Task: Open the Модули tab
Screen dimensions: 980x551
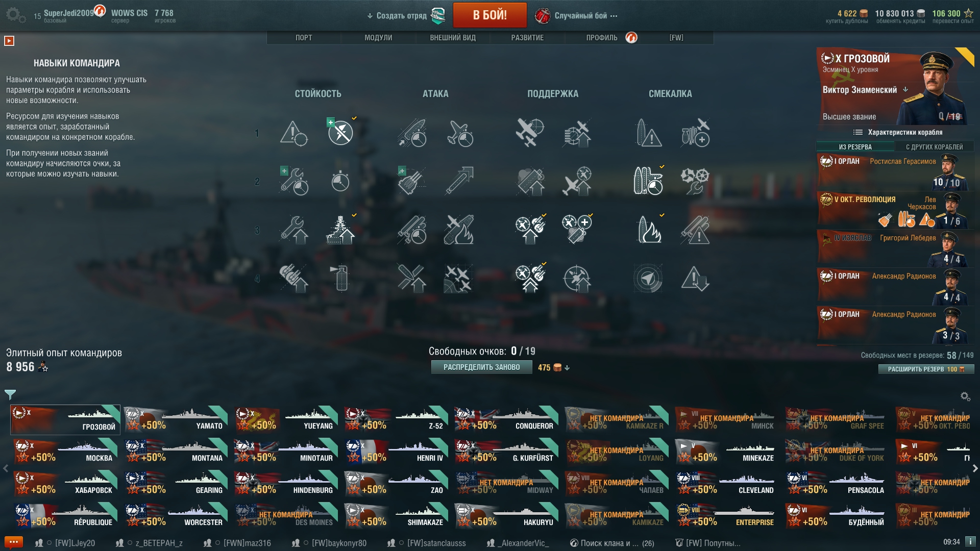Action: click(378, 38)
